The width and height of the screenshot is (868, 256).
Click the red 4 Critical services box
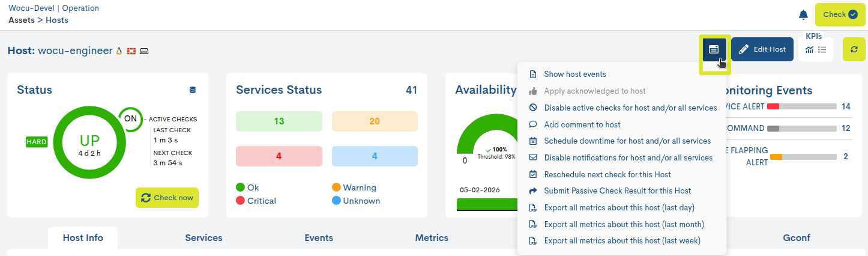pos(279,156)
